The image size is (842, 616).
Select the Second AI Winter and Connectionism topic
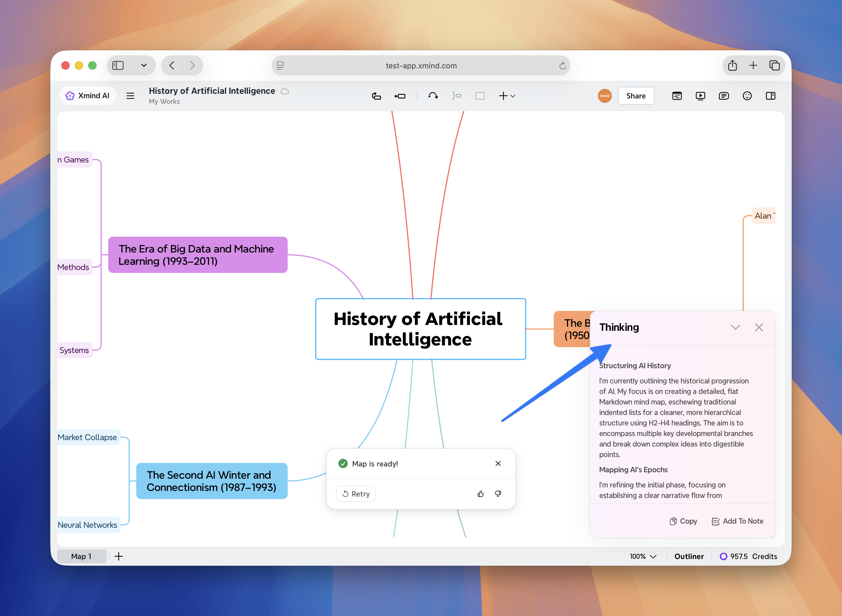coord(212,481)
